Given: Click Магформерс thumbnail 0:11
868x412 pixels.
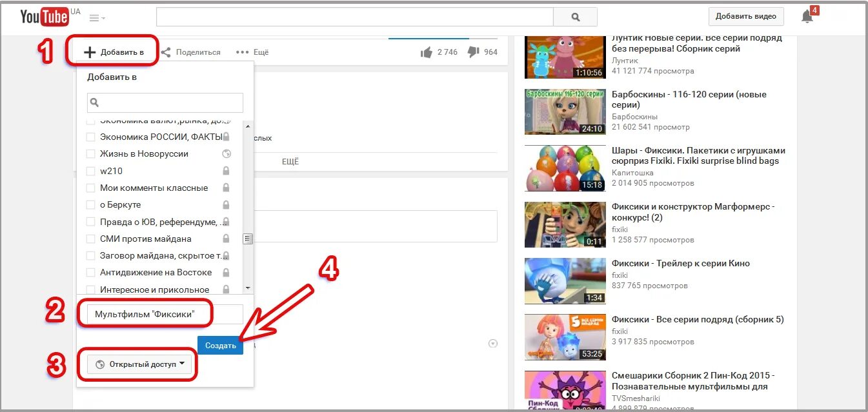Looking at the screenshot, I should tap(565, 224).
